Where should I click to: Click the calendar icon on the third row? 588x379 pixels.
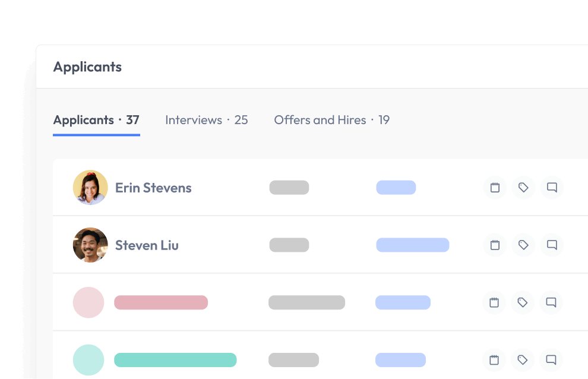tap(494, 302)
